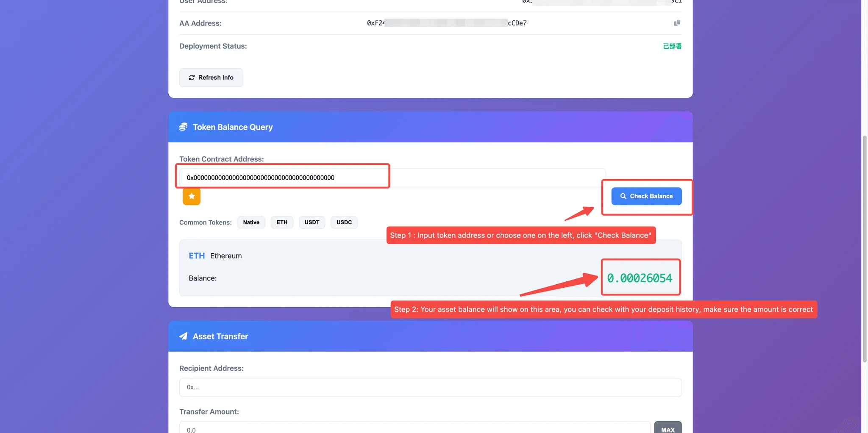Click the green balance value 0.00026054
This screenshot has height=433, width=868.
click(x=640, y=278)
